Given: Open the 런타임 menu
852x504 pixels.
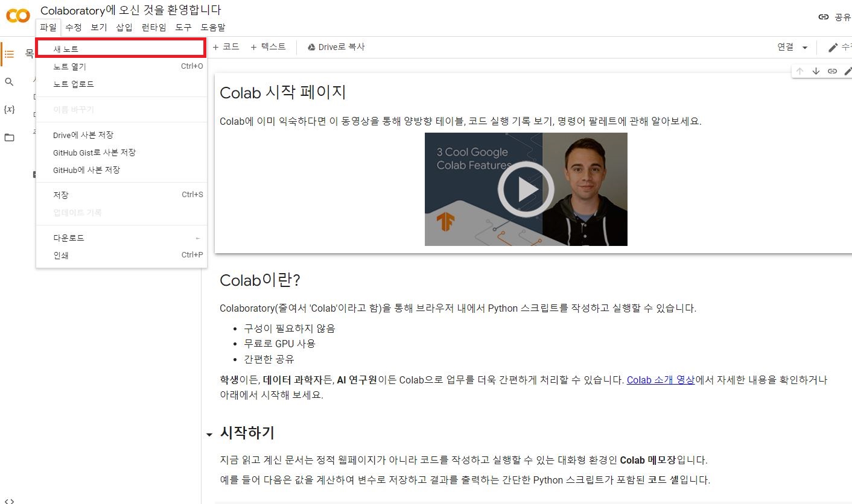Looking at the screenshot, I should tap(154, 27).
